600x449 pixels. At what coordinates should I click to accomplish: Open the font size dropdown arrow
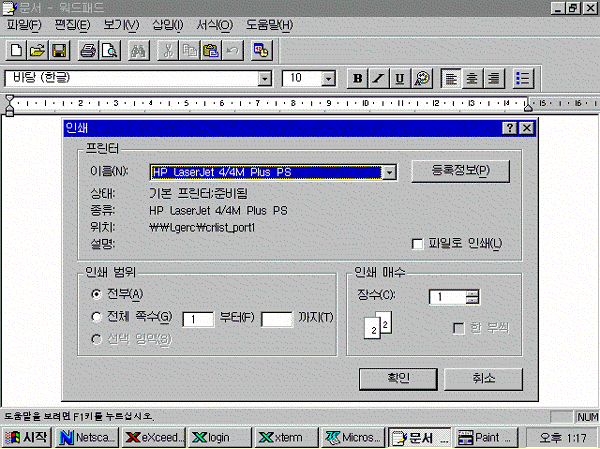click(328, 79)
